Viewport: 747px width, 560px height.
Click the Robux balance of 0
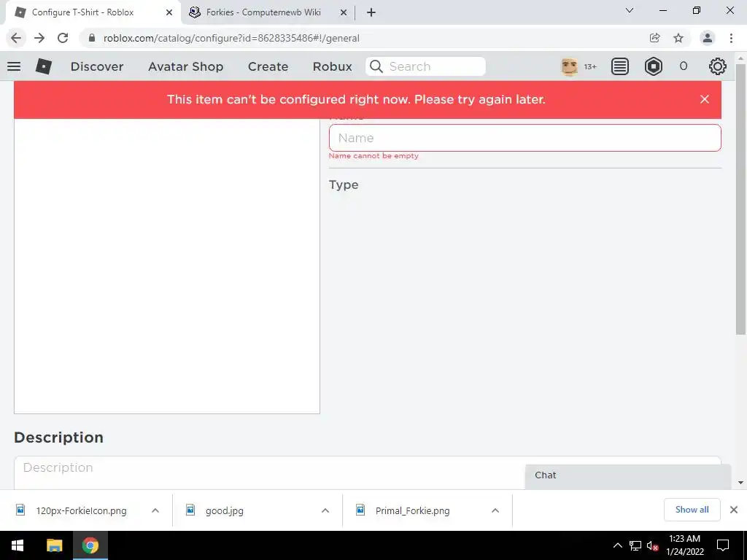[683, 66]
